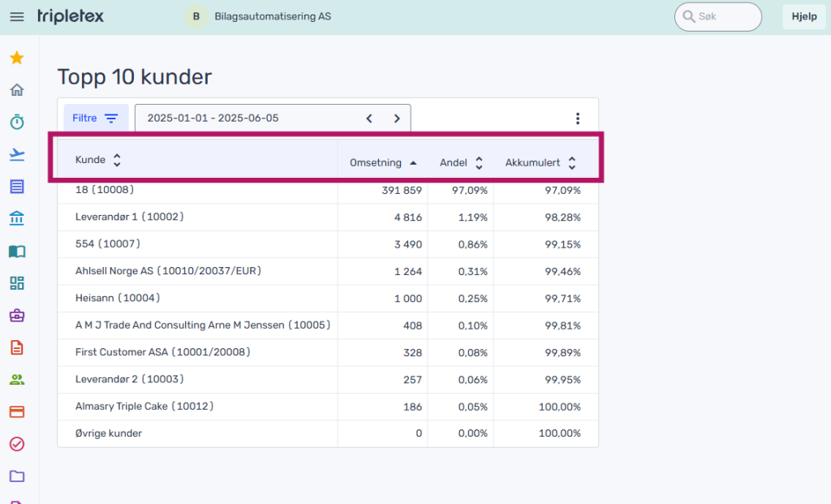This screenshot has height=504, width=831.
Task: Open the orange card sidebar icon
Action: tap(17, 411)
